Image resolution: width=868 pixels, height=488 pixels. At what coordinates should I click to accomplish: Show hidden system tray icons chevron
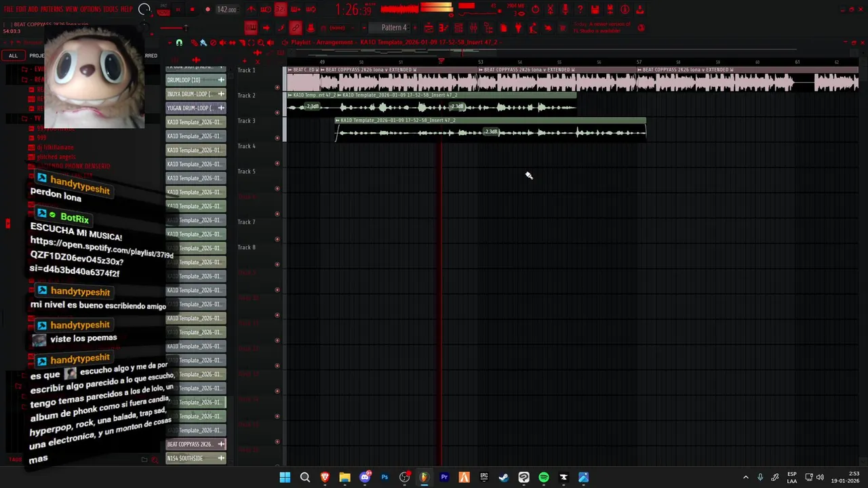745,477
